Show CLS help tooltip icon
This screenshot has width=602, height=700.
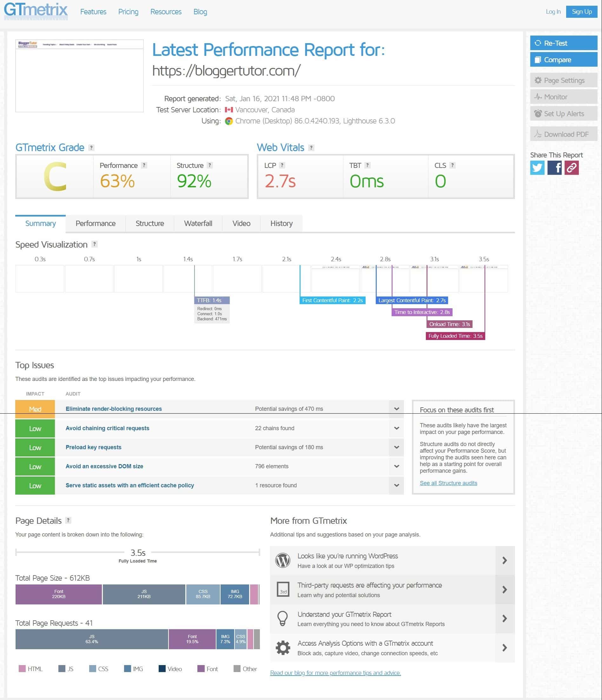[453, 165]
